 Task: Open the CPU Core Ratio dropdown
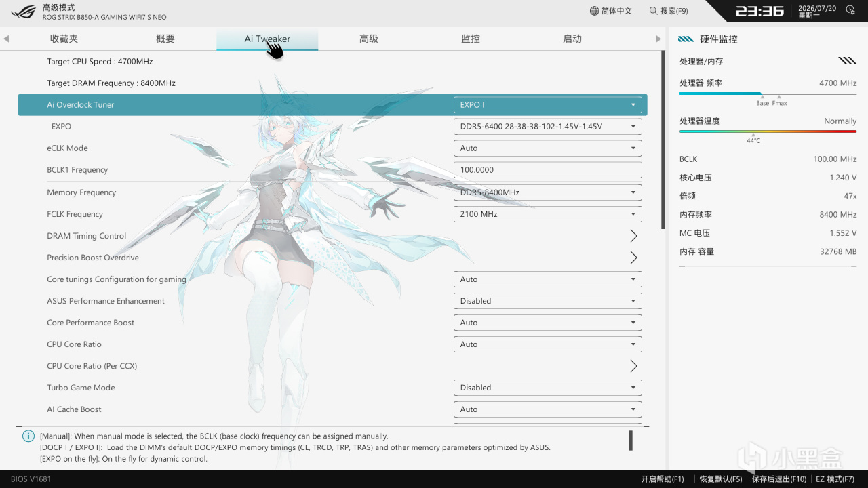coord(547,344)
